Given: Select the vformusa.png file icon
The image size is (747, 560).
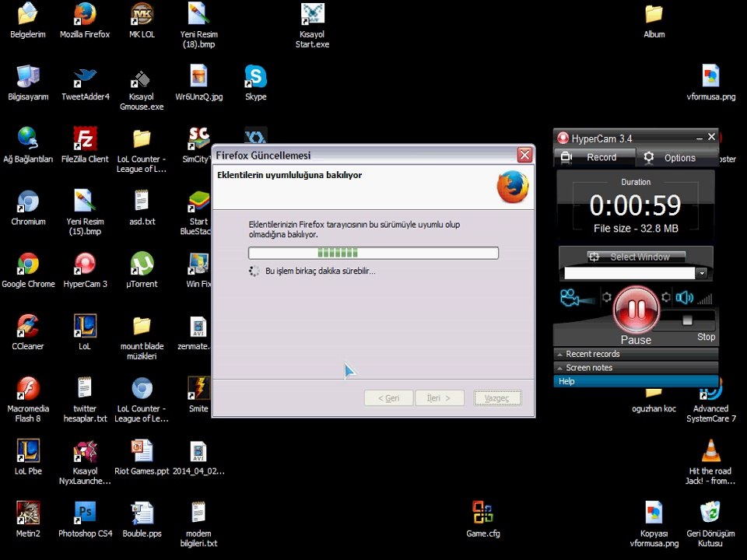Looking at the screenshot, I should 710,76.
